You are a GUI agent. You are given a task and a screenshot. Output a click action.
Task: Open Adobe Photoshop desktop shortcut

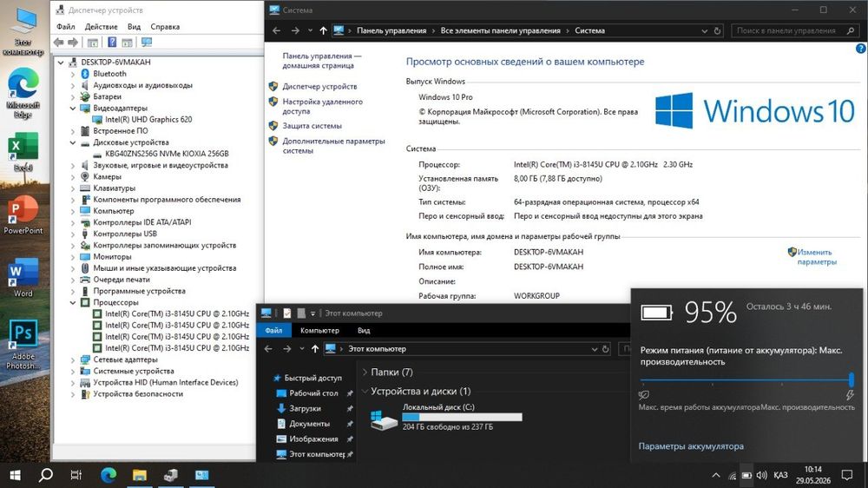[x=23, y=344]
